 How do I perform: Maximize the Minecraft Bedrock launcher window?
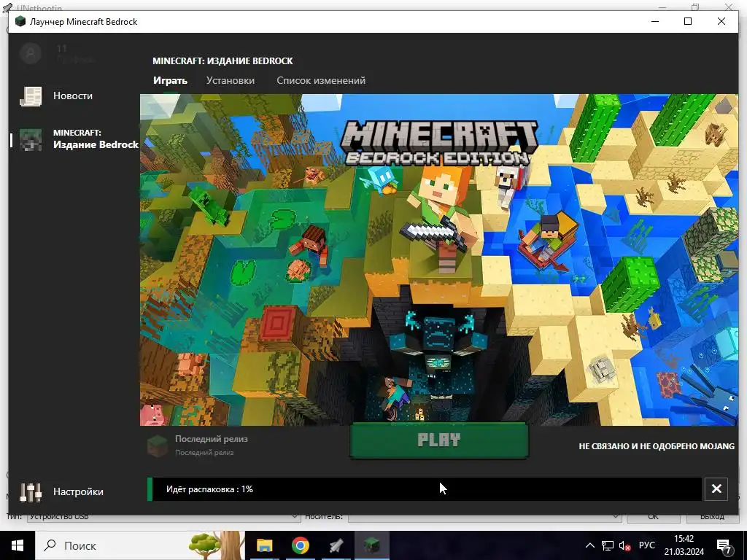688,21
